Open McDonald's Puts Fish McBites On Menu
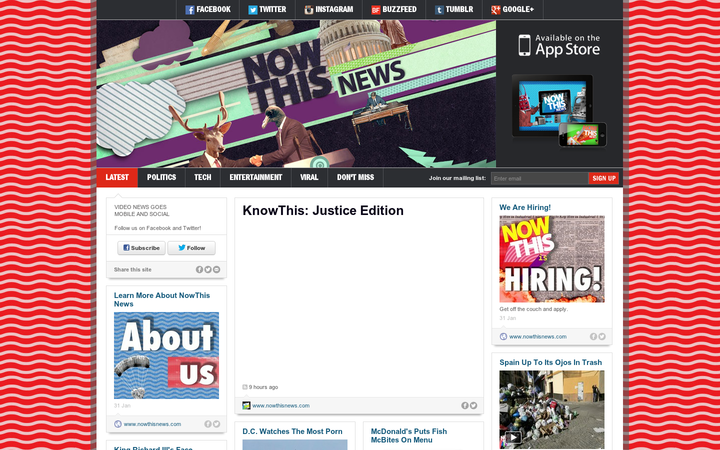The image size is (720, 450). (x=409, y=435)
